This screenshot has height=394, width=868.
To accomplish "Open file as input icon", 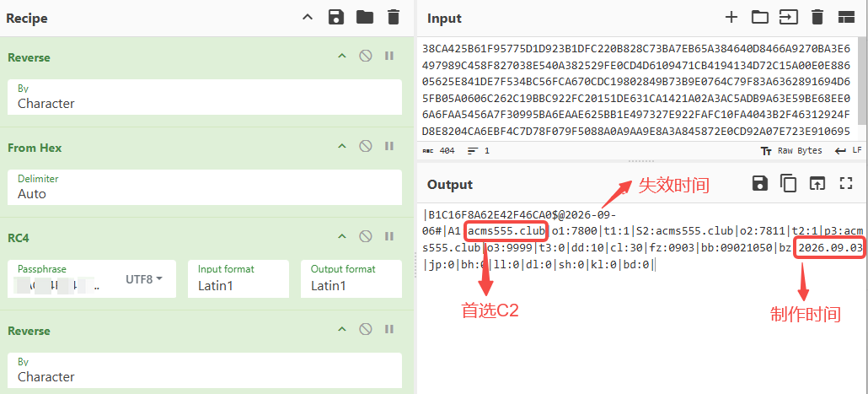I will point(788,17).
